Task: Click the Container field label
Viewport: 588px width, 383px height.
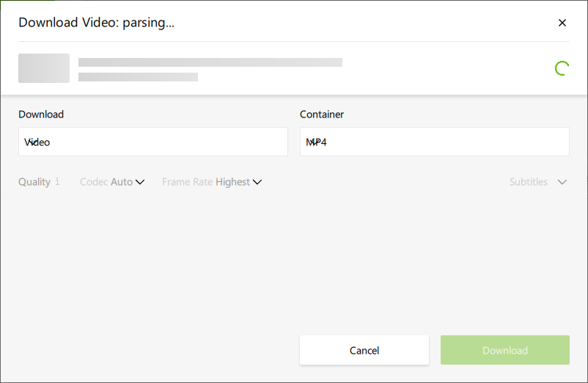Action: tap(322, 114)
